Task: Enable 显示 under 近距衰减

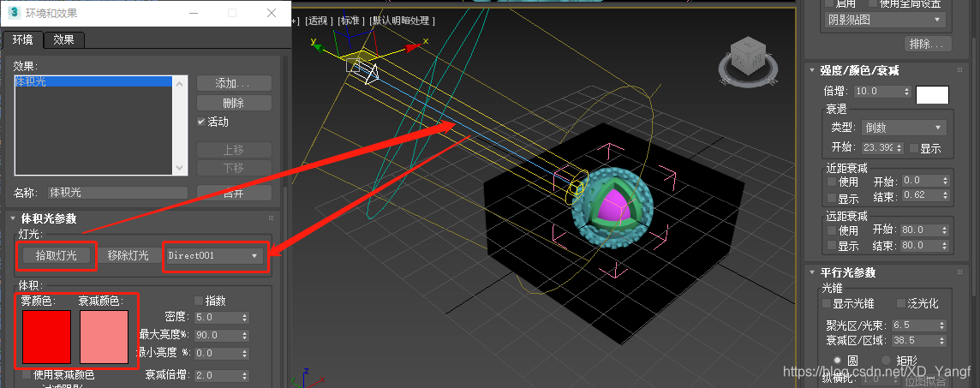Action: pyautogui.click(x=831, y=198)
